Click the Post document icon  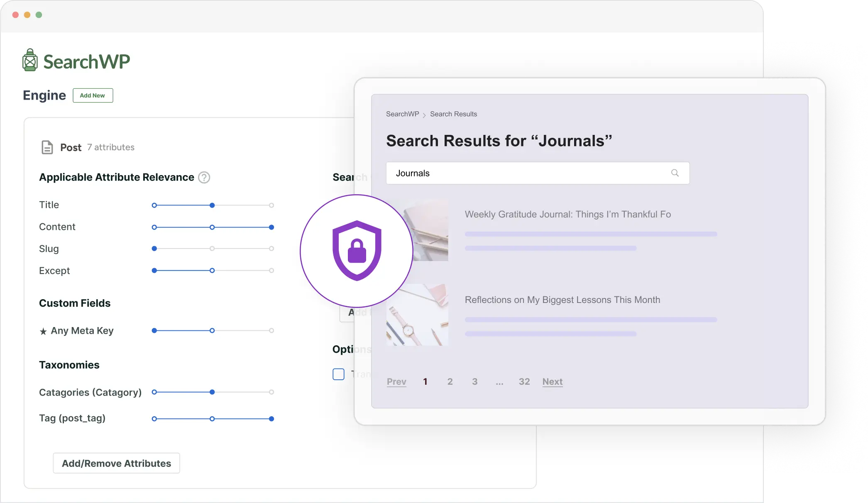[x=46, y=147]
